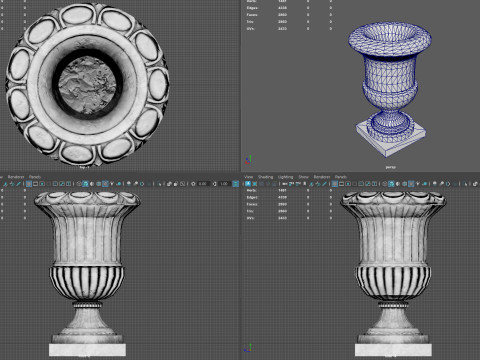Viewport: 480px width, 360px height.
Task: Click 'Verts:' in side view heads-up display
Action: [x=251, y=190]
